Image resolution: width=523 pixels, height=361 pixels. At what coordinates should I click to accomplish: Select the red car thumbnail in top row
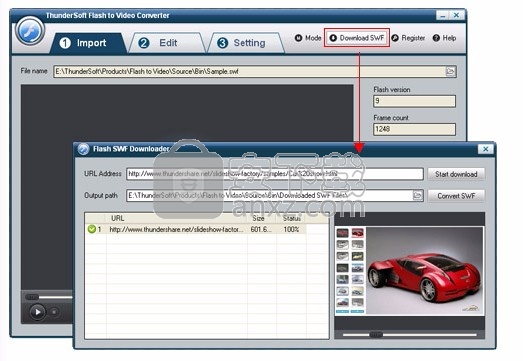point(358,233)
